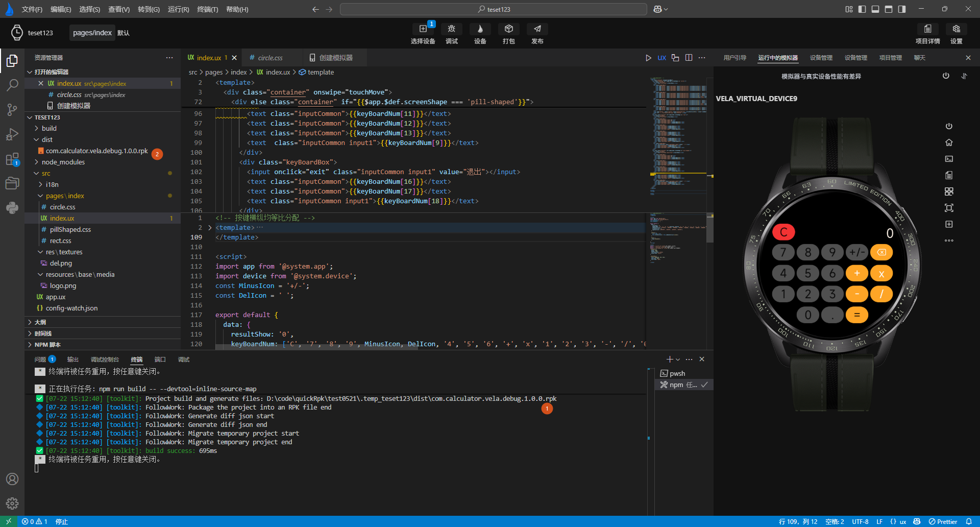Click the 调试 debug toolbar icon
This screenshot has height=527, width=980.
(x=451, y=29)
